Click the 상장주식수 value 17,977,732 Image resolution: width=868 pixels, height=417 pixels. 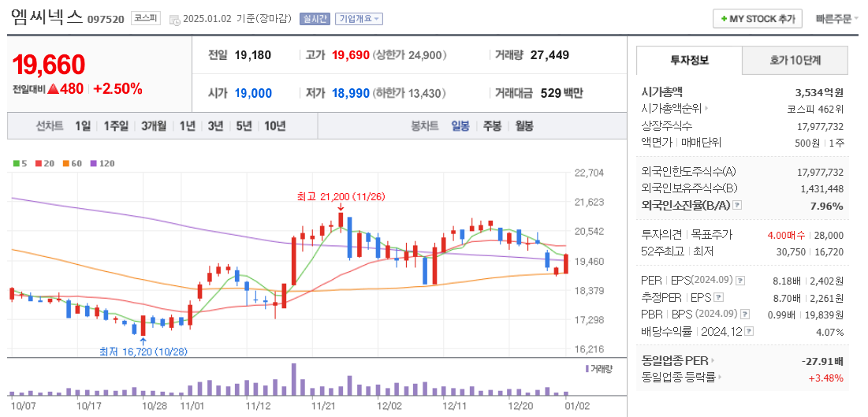821,125
